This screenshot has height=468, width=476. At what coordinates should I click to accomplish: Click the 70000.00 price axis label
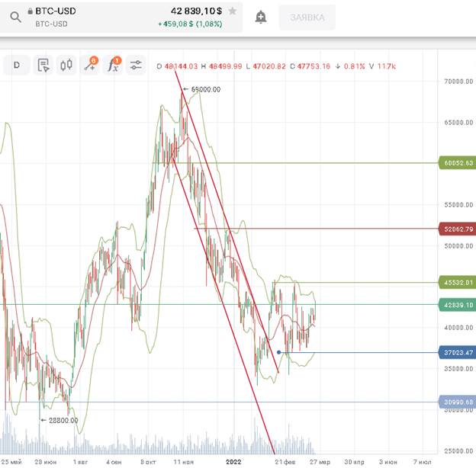coord(458,82)
